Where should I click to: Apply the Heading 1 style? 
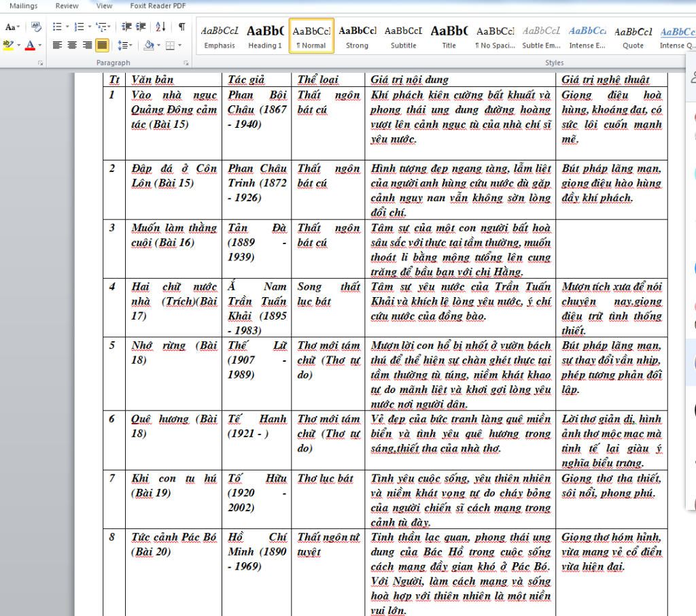click(x=265, y=37)
